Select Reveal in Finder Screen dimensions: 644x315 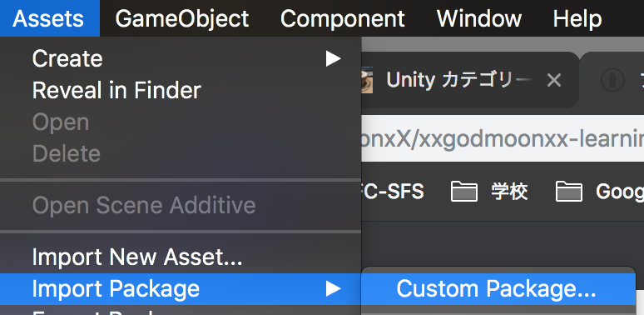point(181,91)
